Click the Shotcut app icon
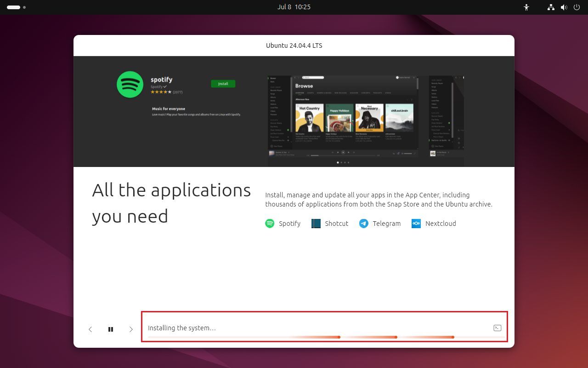 coord(316,224)
